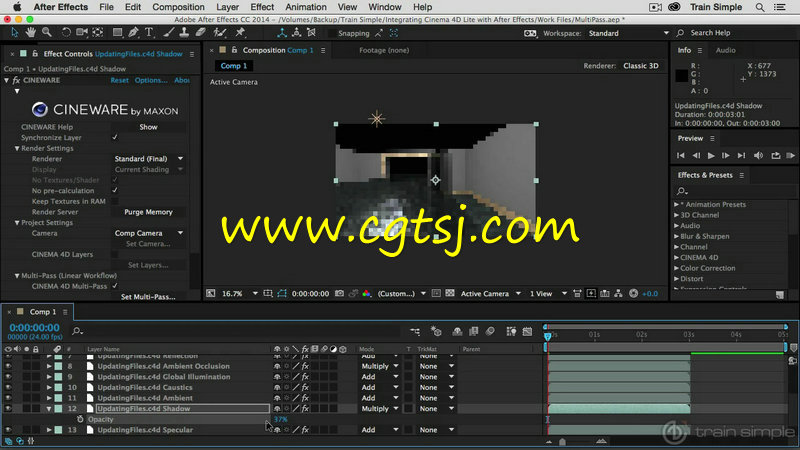Image resolution: width=800 pixels, height=450 pixels.
Task: Open the 1 View layout dropdown
Action: tap(548, 293)
